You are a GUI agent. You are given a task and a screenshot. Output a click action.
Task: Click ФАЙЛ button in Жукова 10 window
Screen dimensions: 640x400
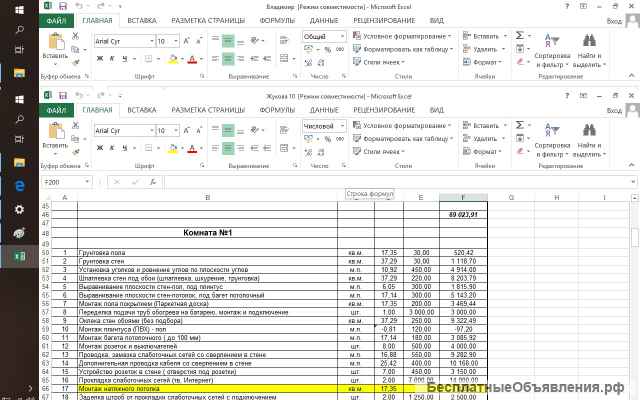point(57,109)
